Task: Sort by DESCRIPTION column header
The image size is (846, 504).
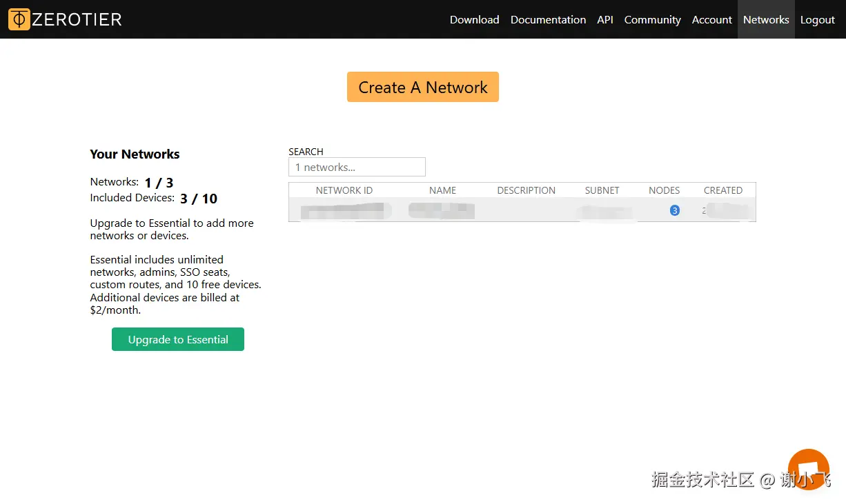Action: pos(526,190)
